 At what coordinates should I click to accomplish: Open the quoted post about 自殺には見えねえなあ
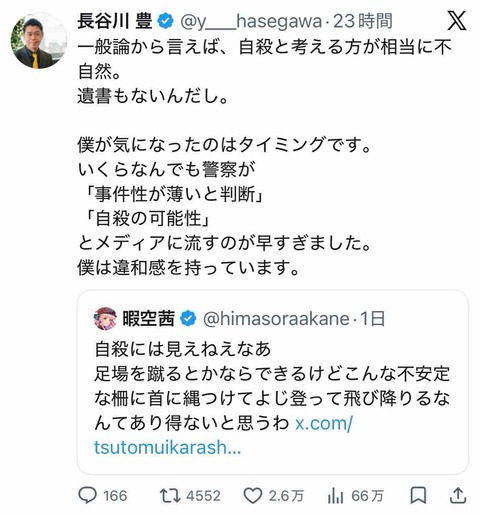(273, 382)
